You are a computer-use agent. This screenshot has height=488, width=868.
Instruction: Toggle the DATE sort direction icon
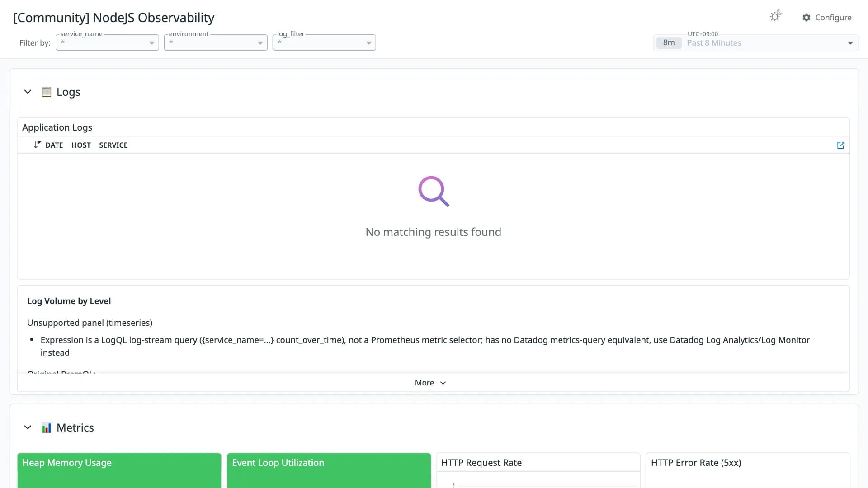point(37,145)
